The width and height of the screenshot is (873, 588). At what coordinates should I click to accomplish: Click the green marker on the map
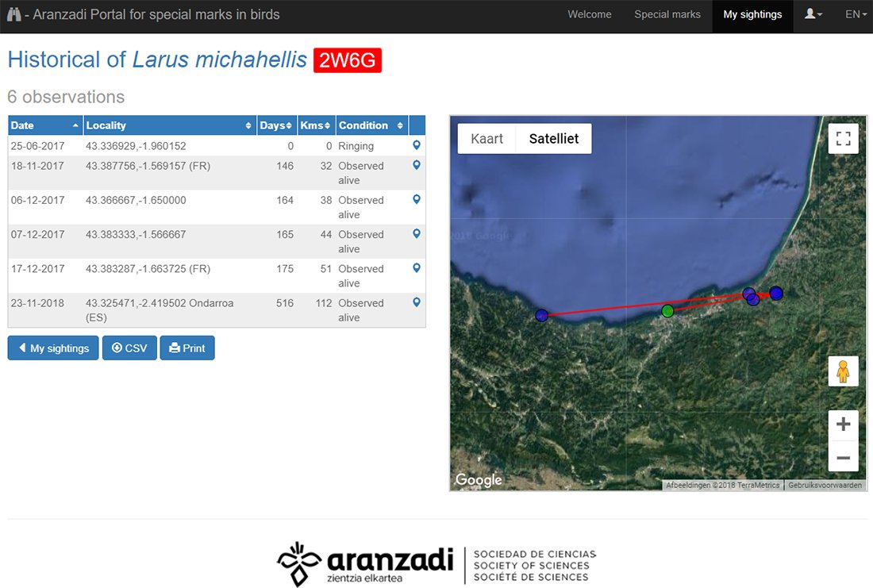pos(667,310)
